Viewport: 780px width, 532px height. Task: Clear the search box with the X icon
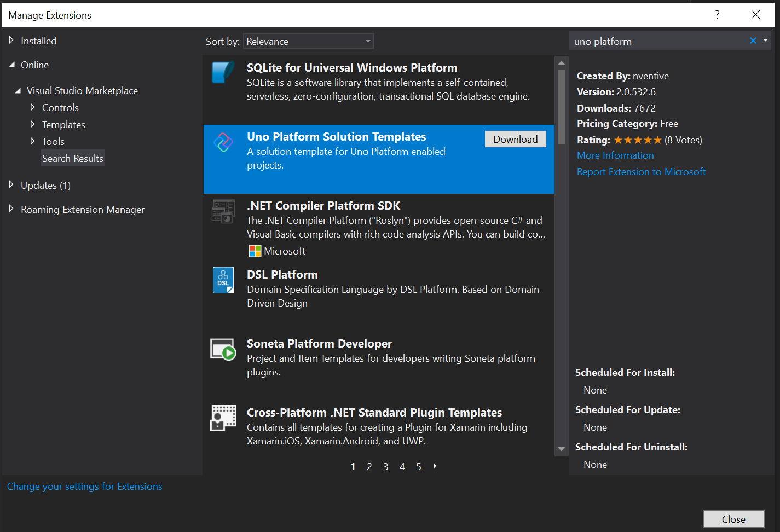pos(753,41)
